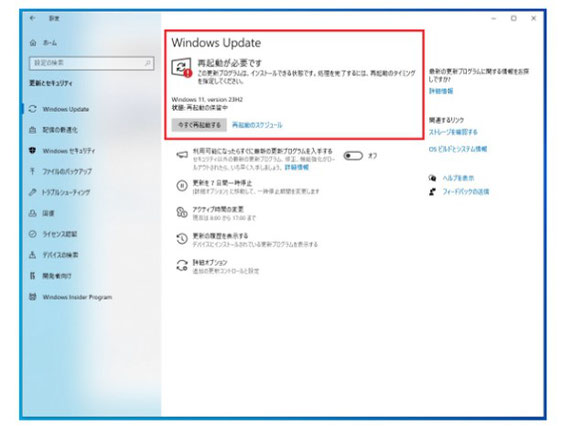Click the 再起動が必要です heading

coord(230,63)
